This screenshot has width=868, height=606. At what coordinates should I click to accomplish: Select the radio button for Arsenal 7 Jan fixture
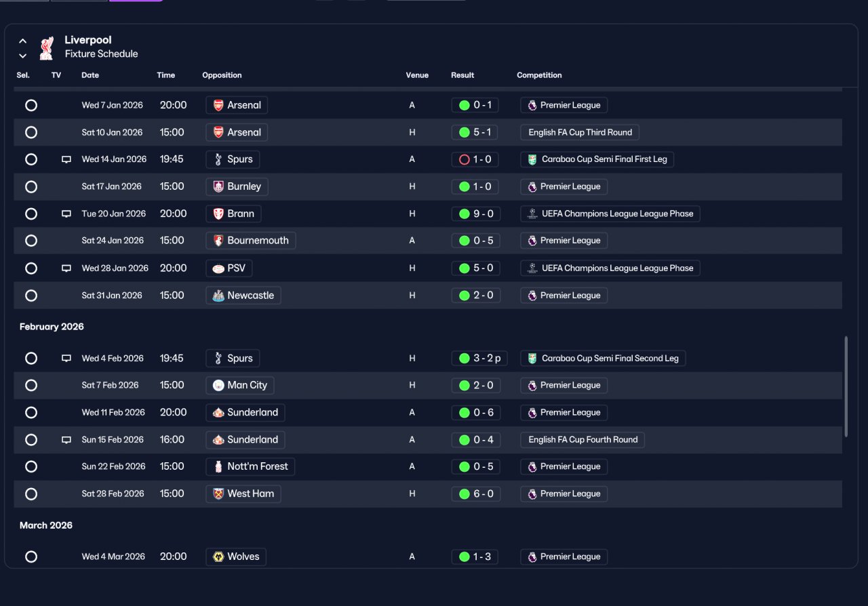coord(31,105)
